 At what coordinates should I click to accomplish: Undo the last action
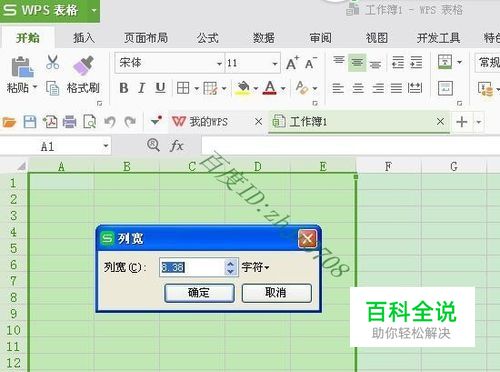tap(110, 122)
